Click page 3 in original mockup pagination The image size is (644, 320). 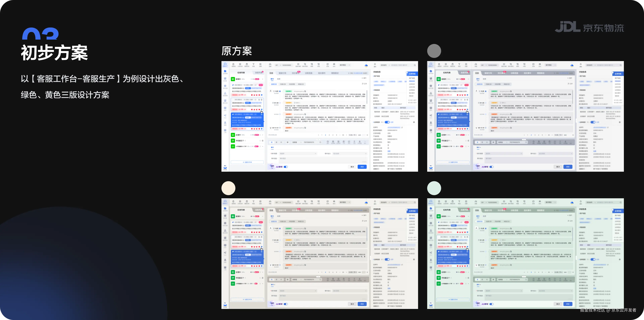(x=329, y=135)
